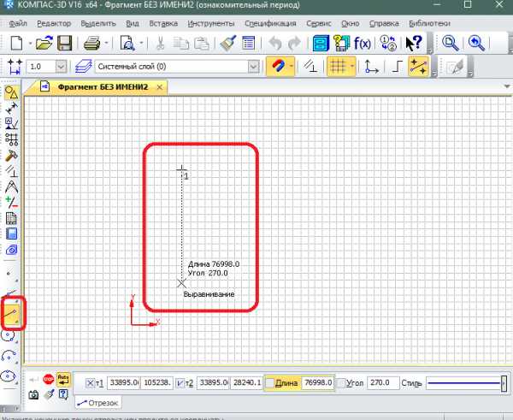Open layer manager icon
The image size is (513, 420).
[x=84, y=67]
